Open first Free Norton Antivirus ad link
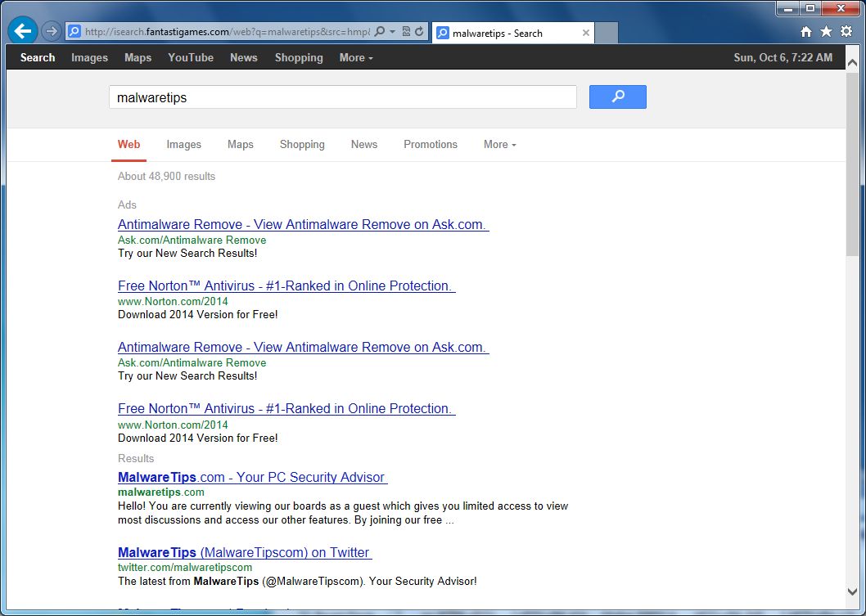Viewport: 866px width, 616px height. [x=286, y=286]
